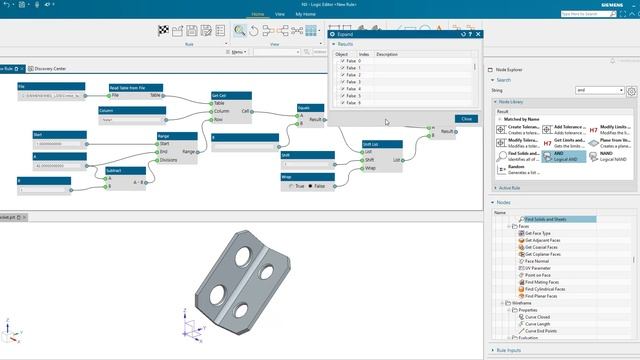Open the Home ribbon tab
The width and height of the screenshot is (640, 360).
pos(258,14)
